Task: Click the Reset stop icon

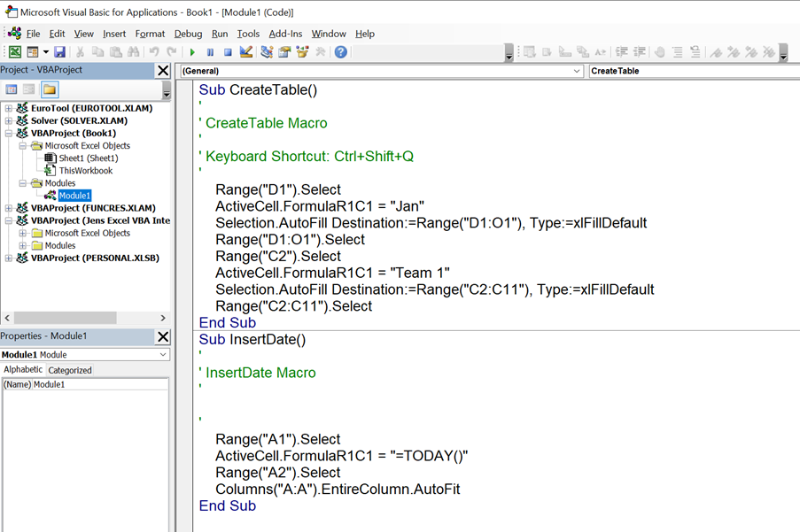Action: (228, 52)
